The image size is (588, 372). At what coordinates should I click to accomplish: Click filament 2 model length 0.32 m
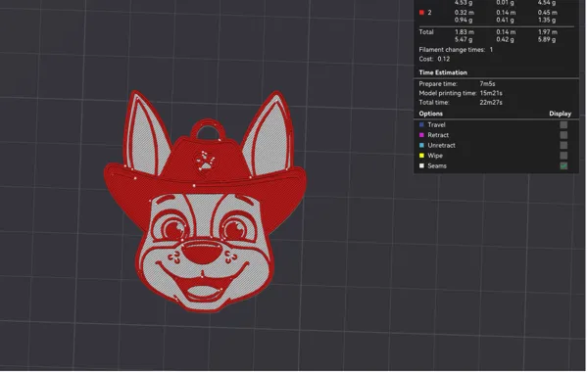pos(465,13)
